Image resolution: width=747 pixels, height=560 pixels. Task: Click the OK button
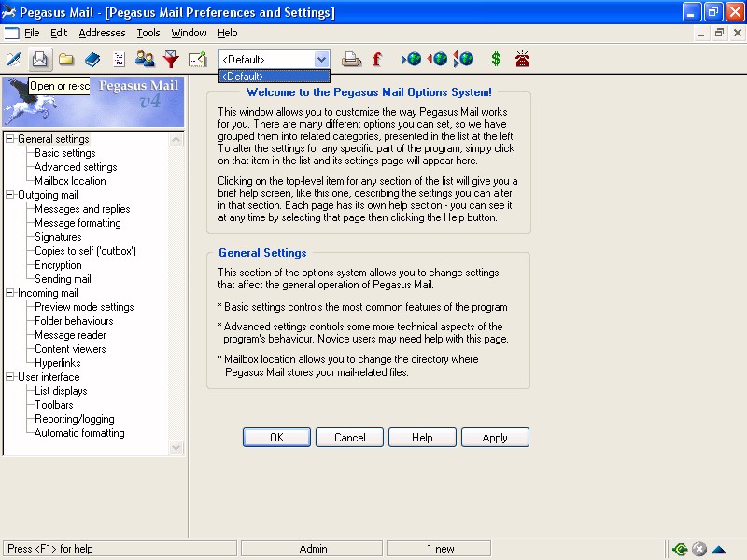point(276,437)
